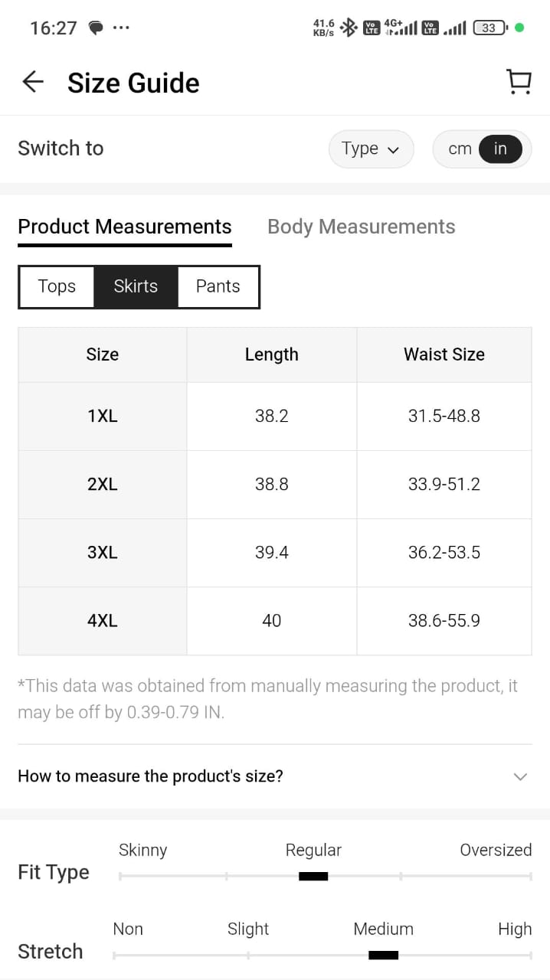
Task: Switch units to cm
Action: click(460, 149)
